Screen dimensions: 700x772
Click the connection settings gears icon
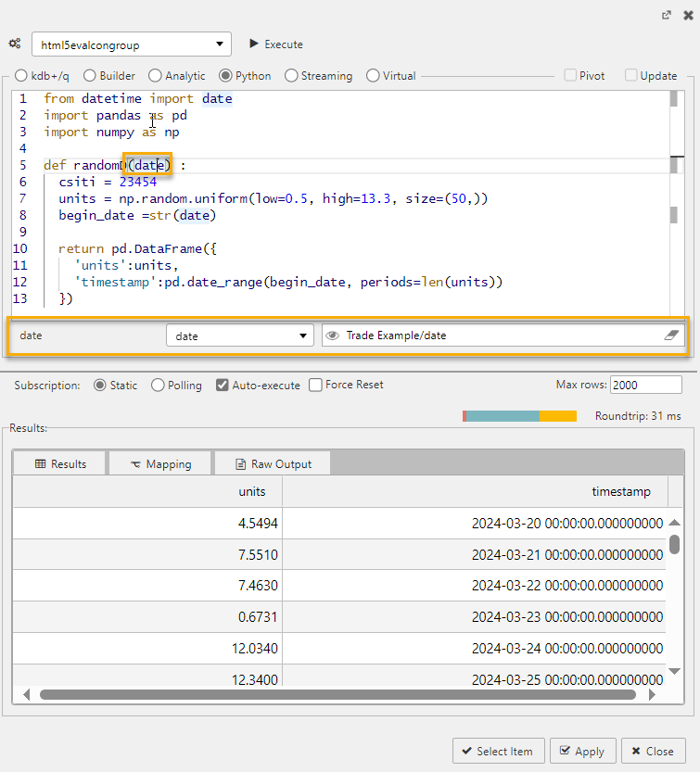[15, 44]
